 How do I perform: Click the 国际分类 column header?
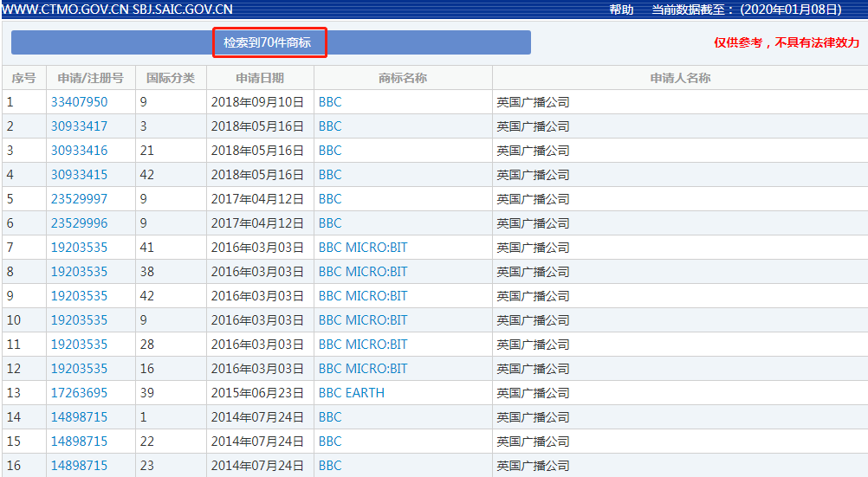click(171, 78)
